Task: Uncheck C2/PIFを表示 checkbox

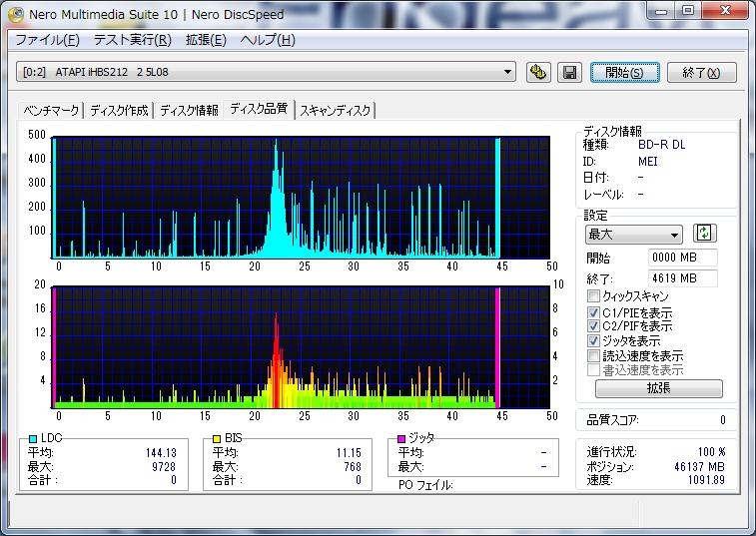Action: (x=593, y=325)
